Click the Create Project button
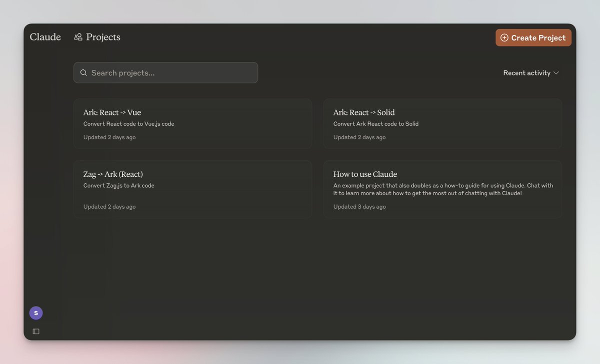 533,37
